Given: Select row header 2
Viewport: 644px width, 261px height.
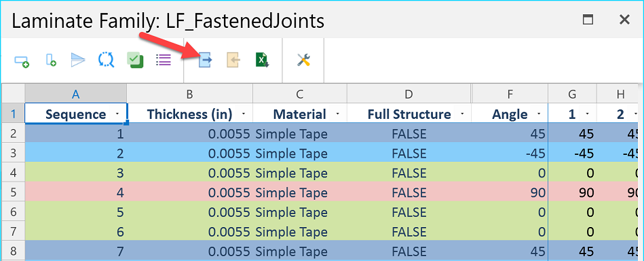Looking at the screenshot, I should click(x=13, y=133).
